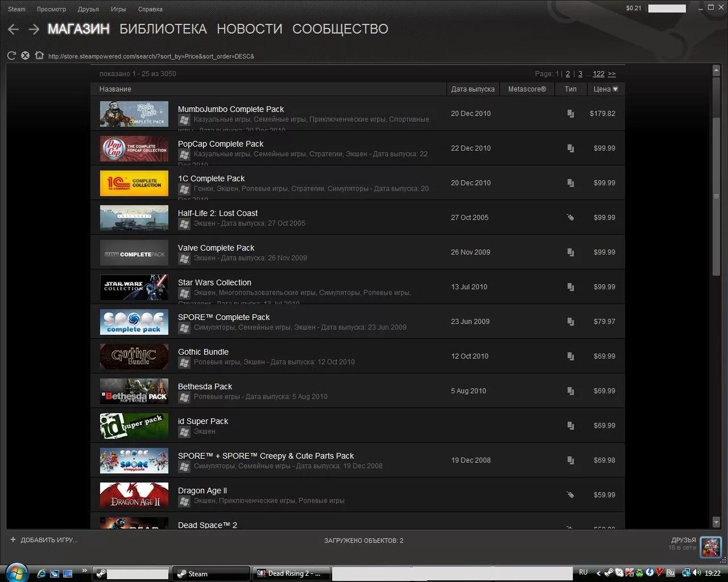This screenshot has width=728, height=582.
Task: Open the ДРУЗЬЯ friends list
Action: pyautogui.click(x=683, y=540)
